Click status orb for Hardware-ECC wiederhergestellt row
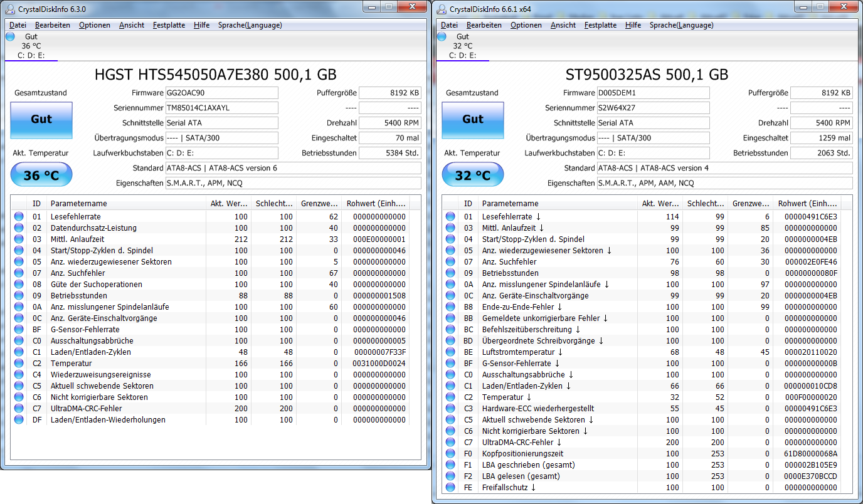863x504 pixels. click(450, 409)
